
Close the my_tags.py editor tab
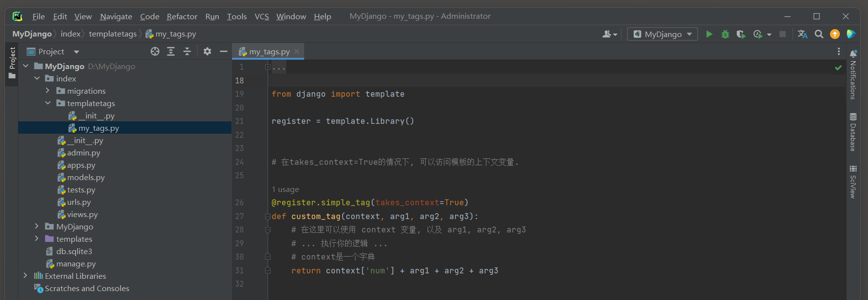click(x=297, y=51)
